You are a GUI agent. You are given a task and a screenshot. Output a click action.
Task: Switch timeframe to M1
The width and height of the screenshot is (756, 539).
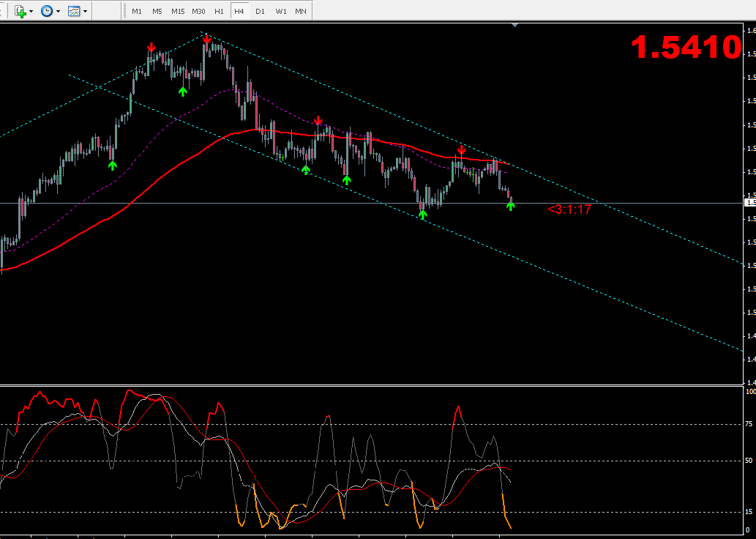(137, 11)
